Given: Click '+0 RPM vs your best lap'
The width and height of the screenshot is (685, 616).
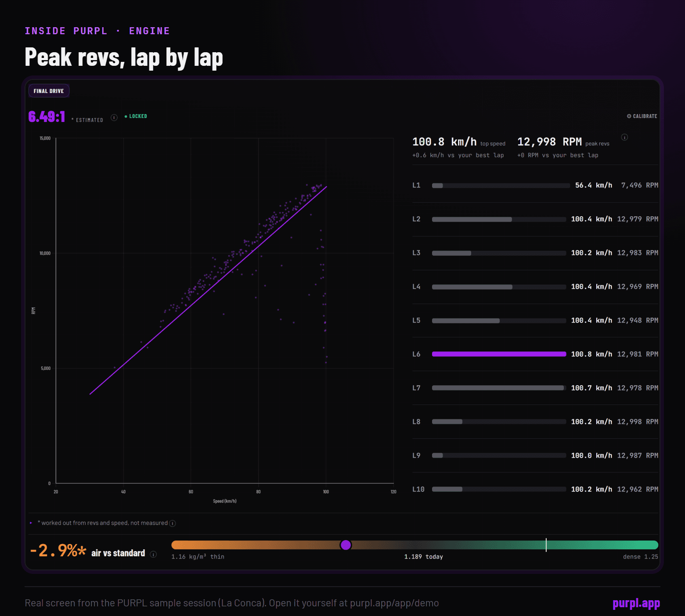Looking at the screenshot, I should pos(558,155).
